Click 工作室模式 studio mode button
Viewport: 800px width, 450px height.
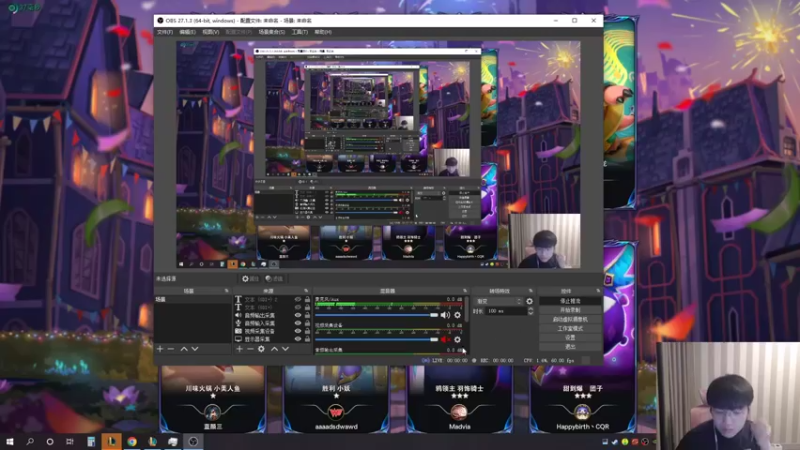click(x=570, y=329)
